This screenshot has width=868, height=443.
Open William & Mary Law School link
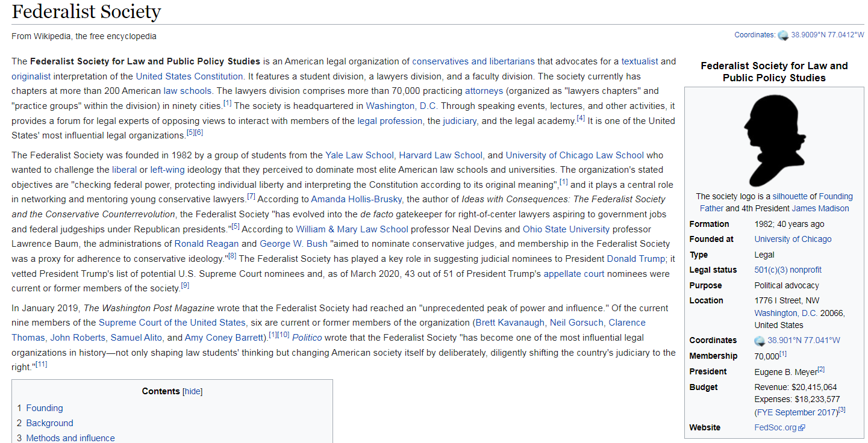tap(352, 229)
